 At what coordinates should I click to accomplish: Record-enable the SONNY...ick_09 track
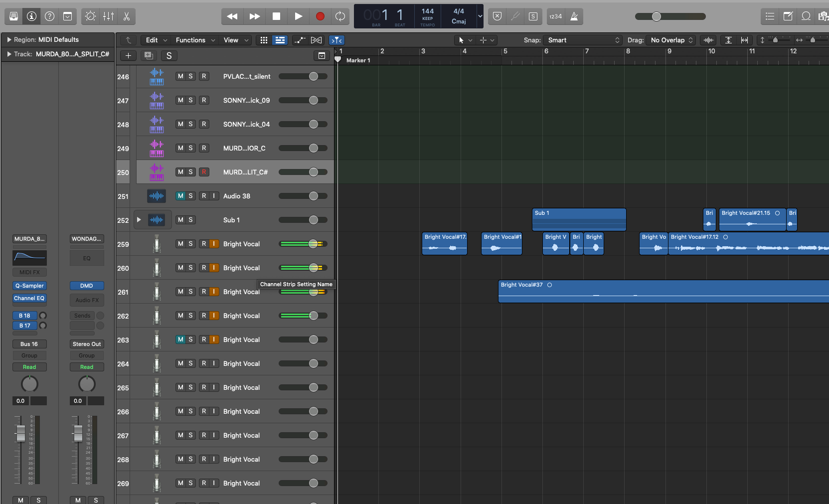pos(204,100)
